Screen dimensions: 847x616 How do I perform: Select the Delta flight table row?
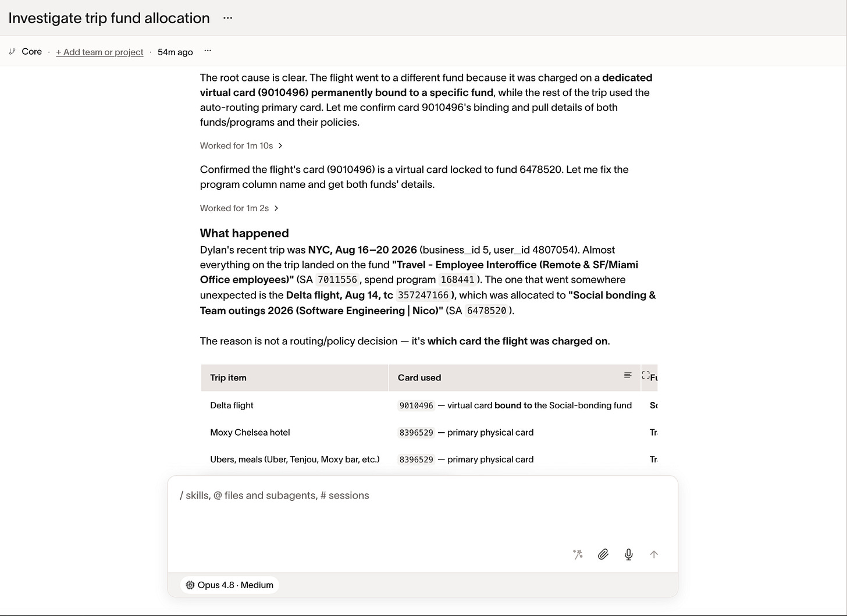point(429,405)
